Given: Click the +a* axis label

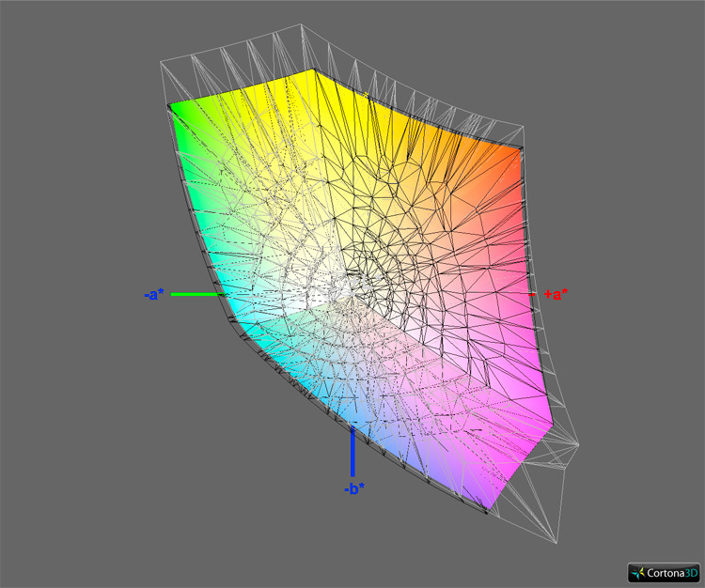Looking at the screenshot, I should point(556,294).
